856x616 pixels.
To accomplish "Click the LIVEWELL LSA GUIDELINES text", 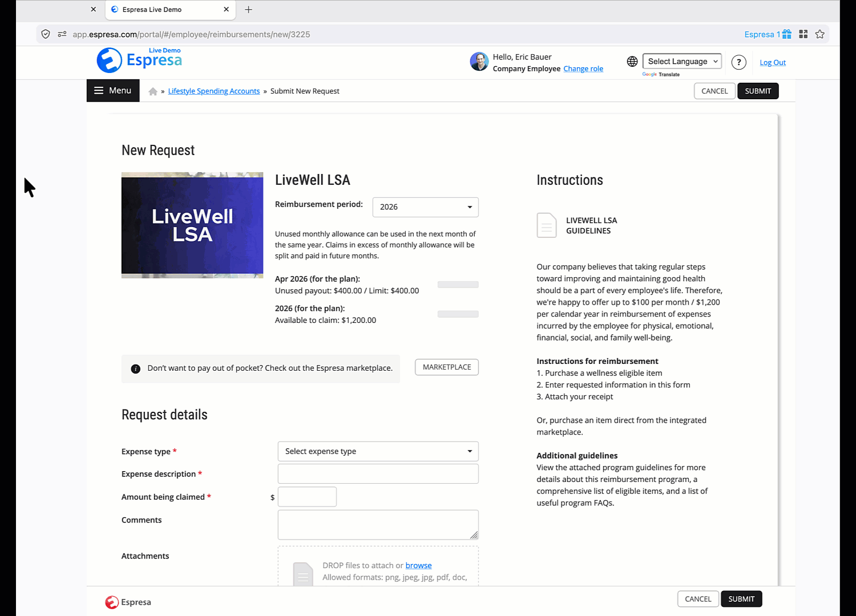I will pos(592,226).
